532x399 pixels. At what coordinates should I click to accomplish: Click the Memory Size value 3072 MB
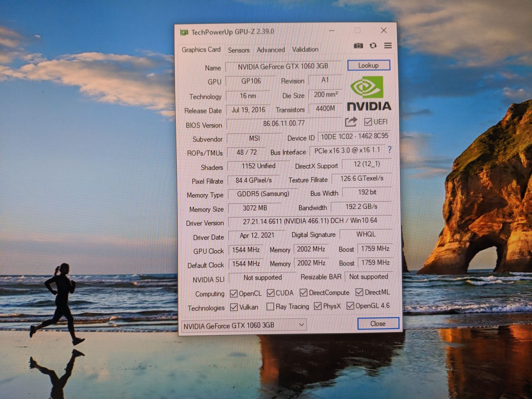tap(255, 208)
